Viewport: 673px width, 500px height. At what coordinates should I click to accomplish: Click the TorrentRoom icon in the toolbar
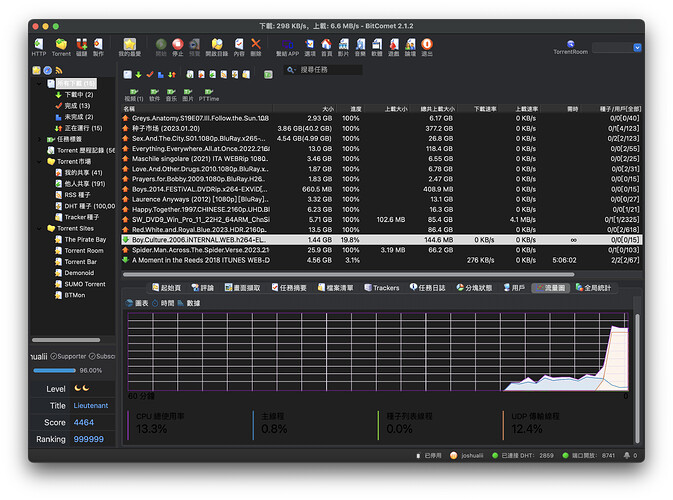(570, 47)
